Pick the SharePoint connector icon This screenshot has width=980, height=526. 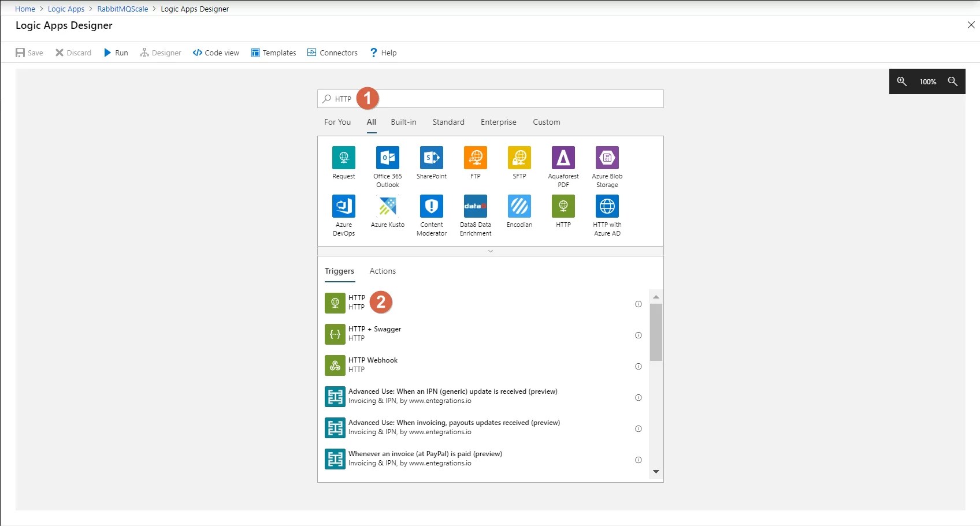click(432, 158)
